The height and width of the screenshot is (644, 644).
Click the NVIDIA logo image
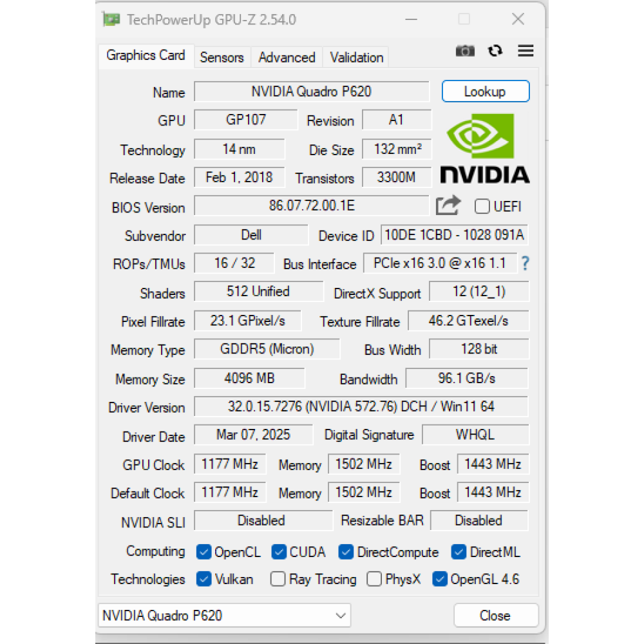tap(485, 147)
